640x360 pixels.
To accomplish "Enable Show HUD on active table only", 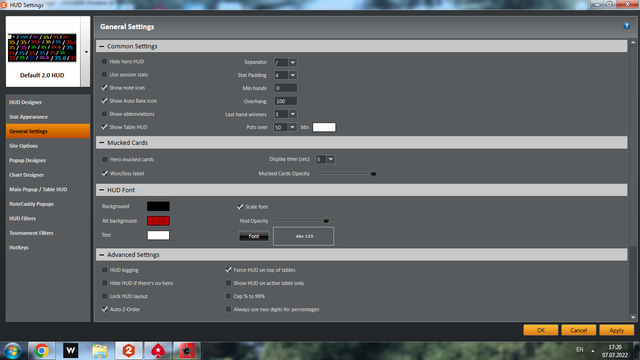I will (x=229, y=283).
